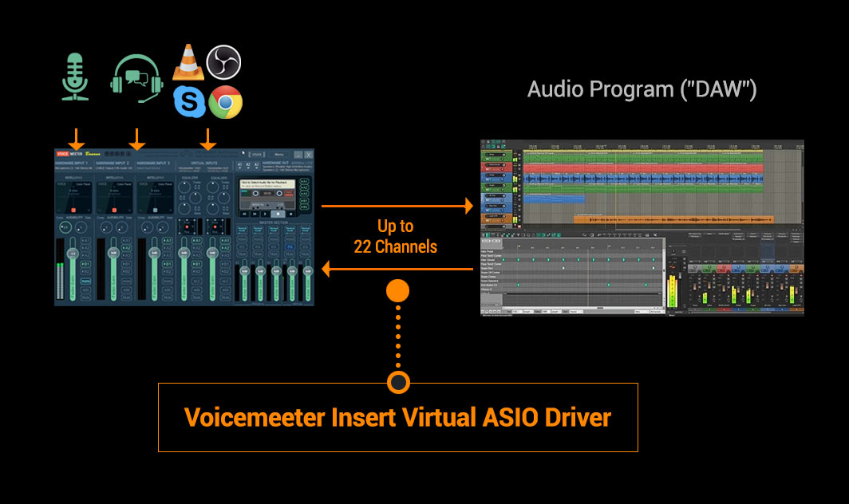Screen dimensions: 849x504
Task: Click 'Voicemeeter Insert Virtual ASIO Driver' text
Action: (x=397, y=417)
